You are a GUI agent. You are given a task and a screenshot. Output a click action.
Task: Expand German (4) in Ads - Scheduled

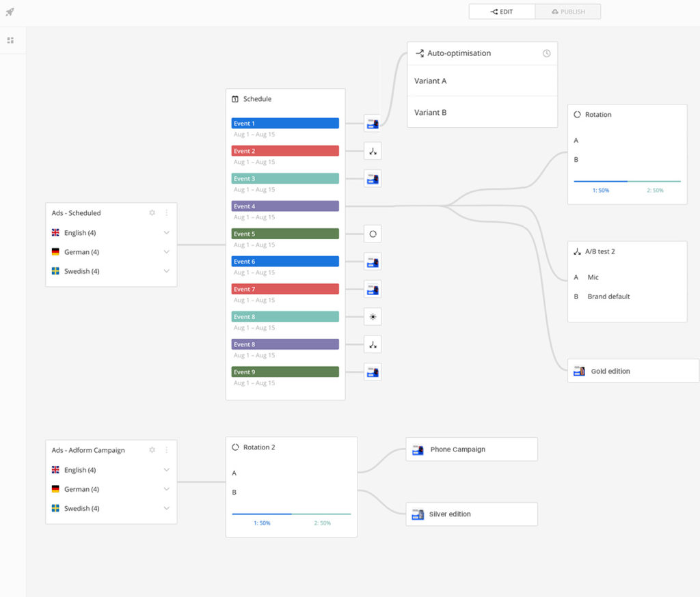coord(167,251)
